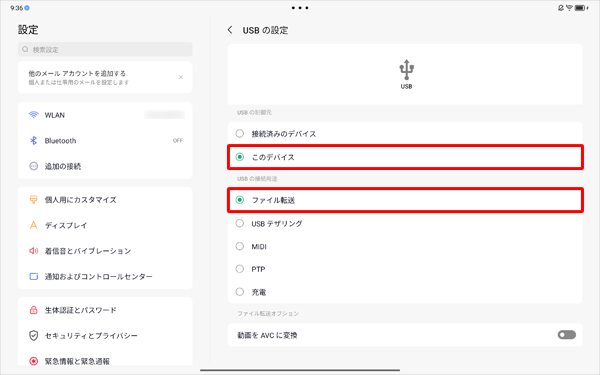Click the ディスプレイ icon
The width and height of the screenshot is (600, 375).
[34, 225]
